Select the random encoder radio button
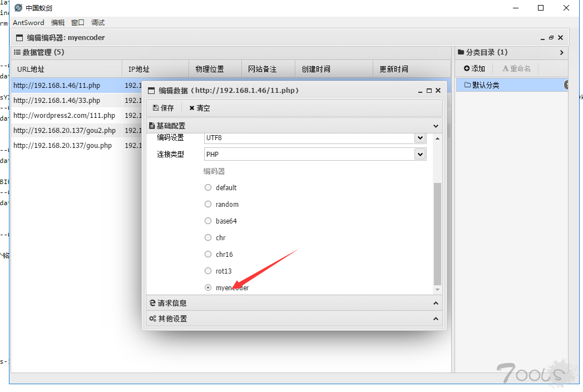This screenshot has width=583, height=392. coord(208,205)
